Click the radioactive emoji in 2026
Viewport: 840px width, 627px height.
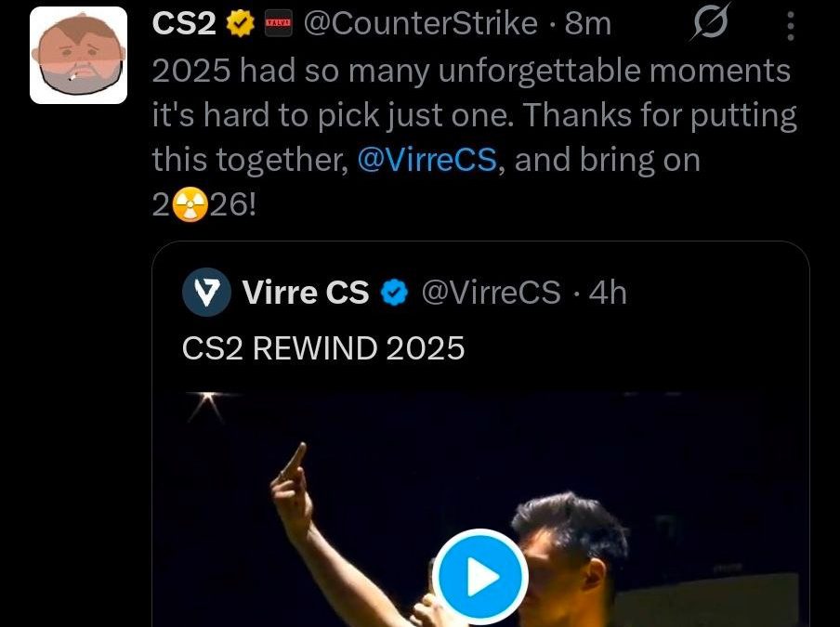191,204
